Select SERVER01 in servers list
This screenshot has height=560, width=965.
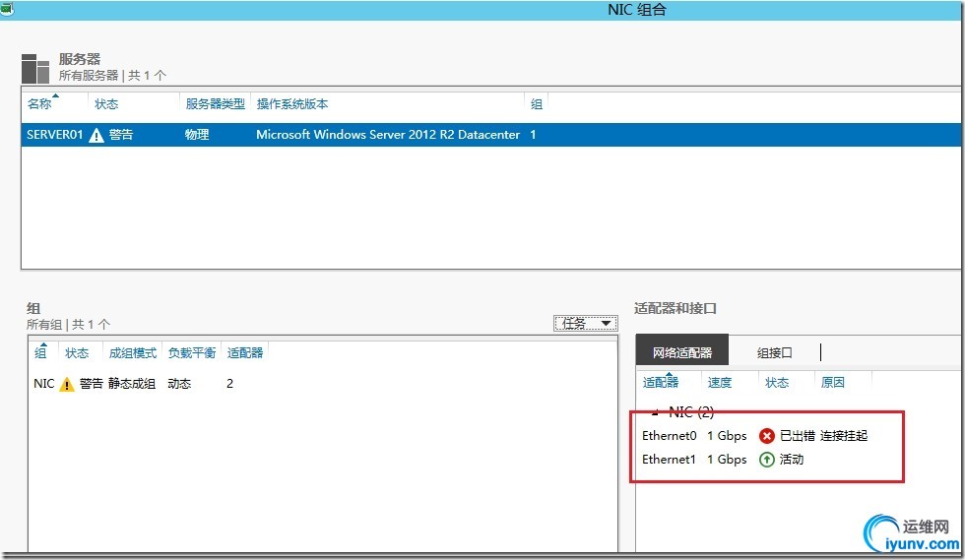point(54,135)
